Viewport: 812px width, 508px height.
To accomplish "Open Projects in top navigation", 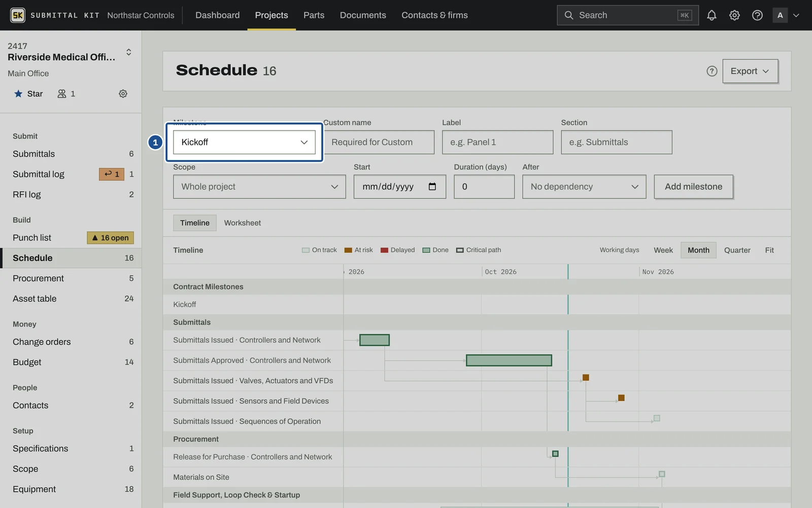I will tap(272, 15).
